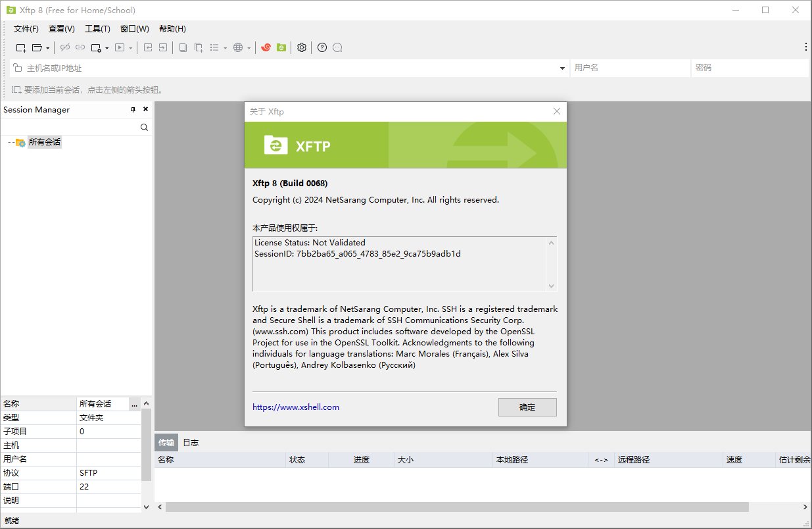Click the copy icon in toolbar
The width and height of the screenshot is (812, 529).
pos(183,47)
